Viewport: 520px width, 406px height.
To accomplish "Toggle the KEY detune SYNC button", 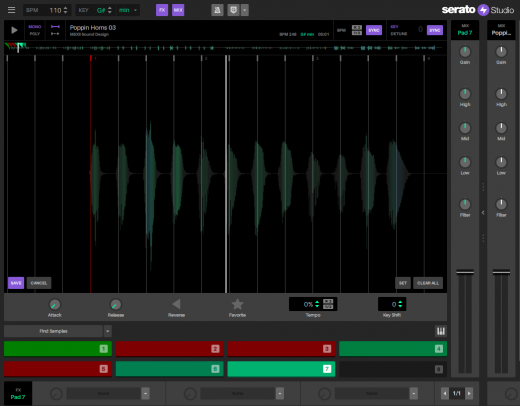I will click(435, 30).
